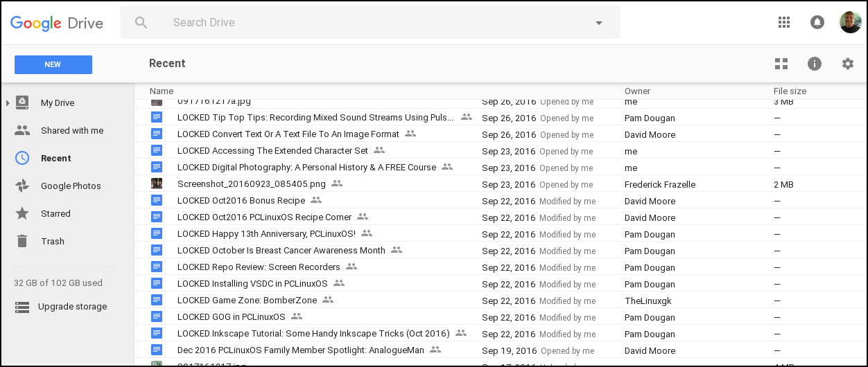Click the NEW button
868x367 pixels.
pos(53,64)
